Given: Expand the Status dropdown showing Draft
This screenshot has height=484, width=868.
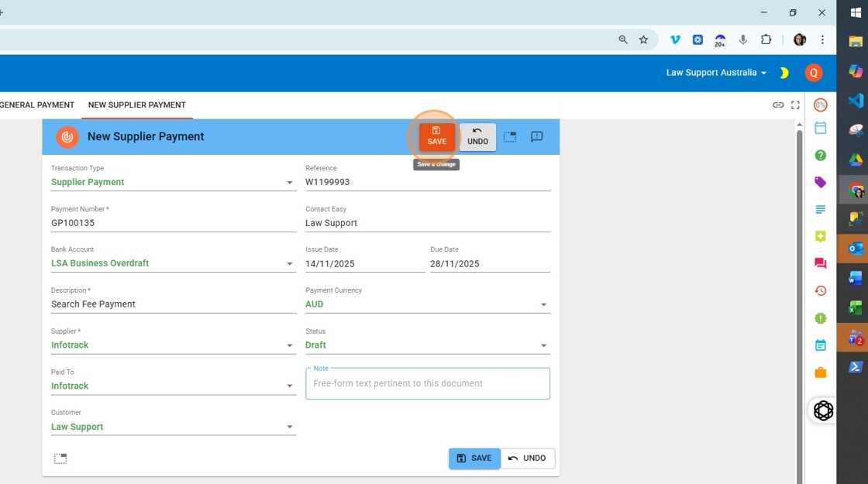Looking at the screenshot, I should tap(543, 345).
